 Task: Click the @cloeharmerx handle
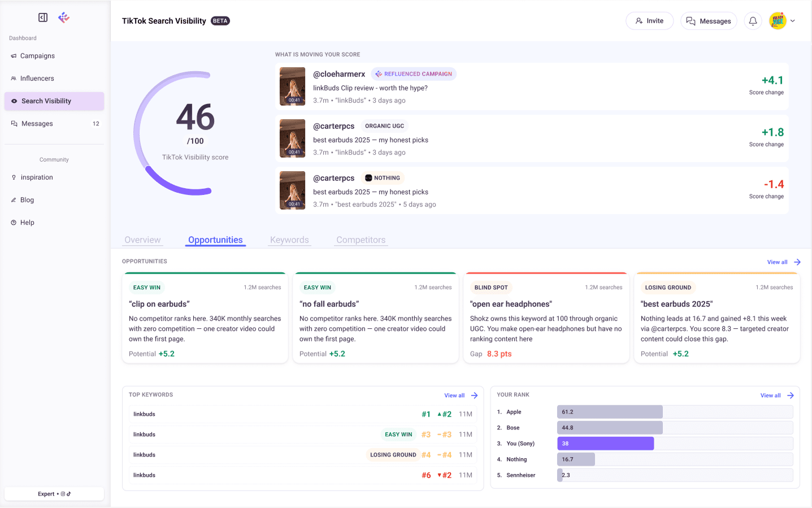(x=339, y=74)
